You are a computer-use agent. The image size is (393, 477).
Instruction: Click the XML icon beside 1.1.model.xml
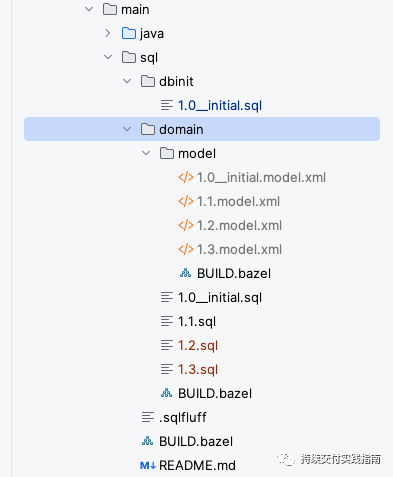tap(186, 201)
